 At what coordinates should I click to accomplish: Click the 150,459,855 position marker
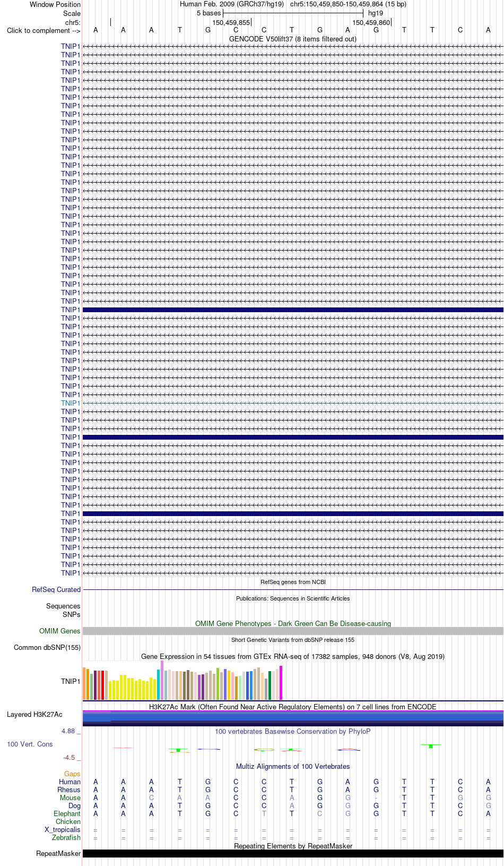(x=231, y=22)
